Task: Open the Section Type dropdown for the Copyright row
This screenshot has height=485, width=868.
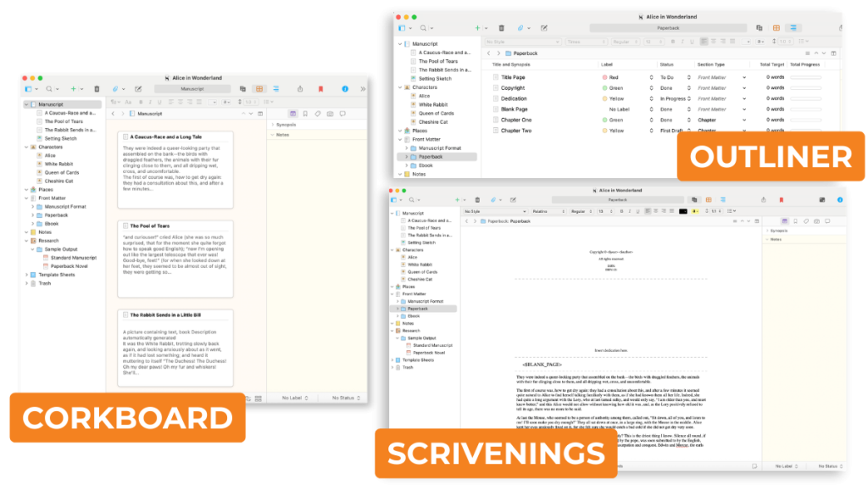Action: pos(744,87)
